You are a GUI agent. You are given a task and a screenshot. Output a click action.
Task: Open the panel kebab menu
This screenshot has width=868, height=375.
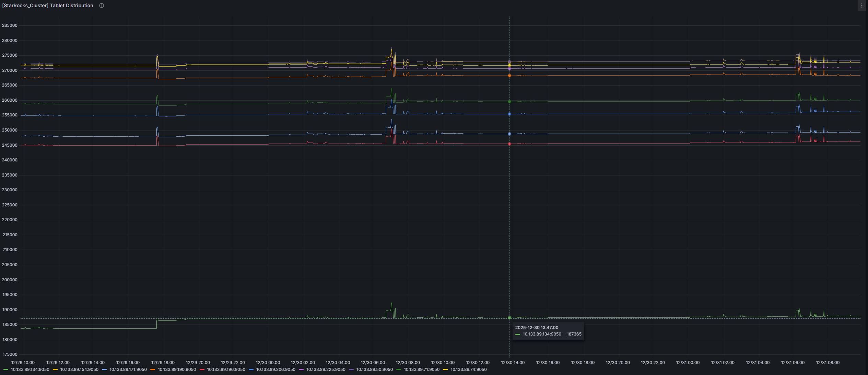tap(861, 5)
